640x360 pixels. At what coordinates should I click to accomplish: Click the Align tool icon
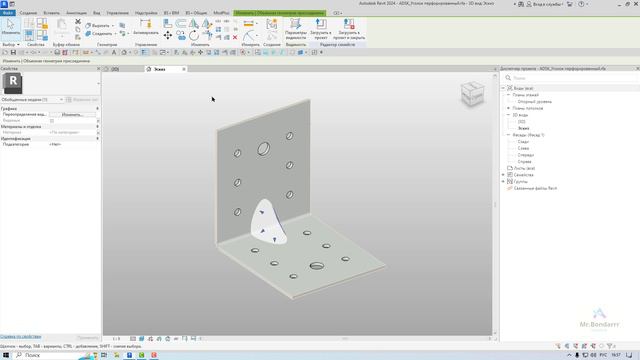coord(168,24)
